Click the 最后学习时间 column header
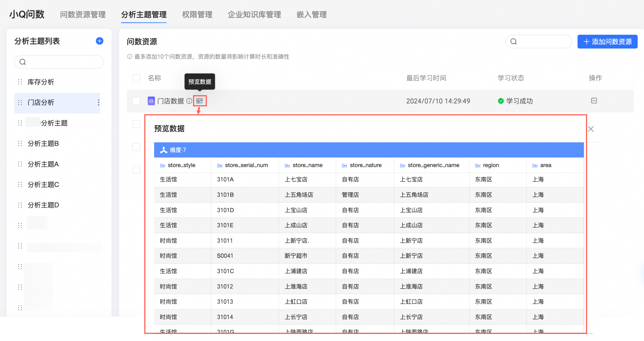Screen dimensions: 644x341 [x=426, y=78]
